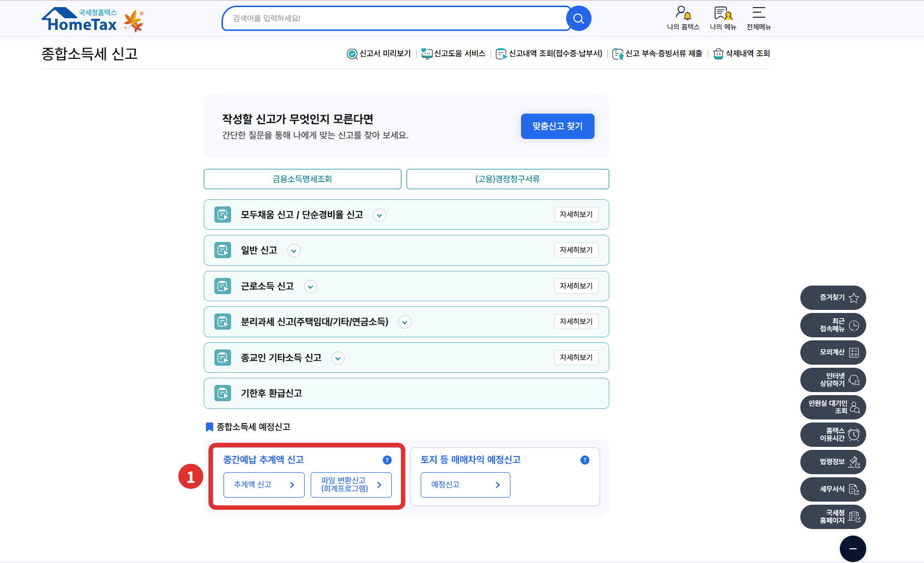This screenshot has height=563, width=924.
Task: Open the 기한후 환급신고 row
Action: [x=406, y=393]
